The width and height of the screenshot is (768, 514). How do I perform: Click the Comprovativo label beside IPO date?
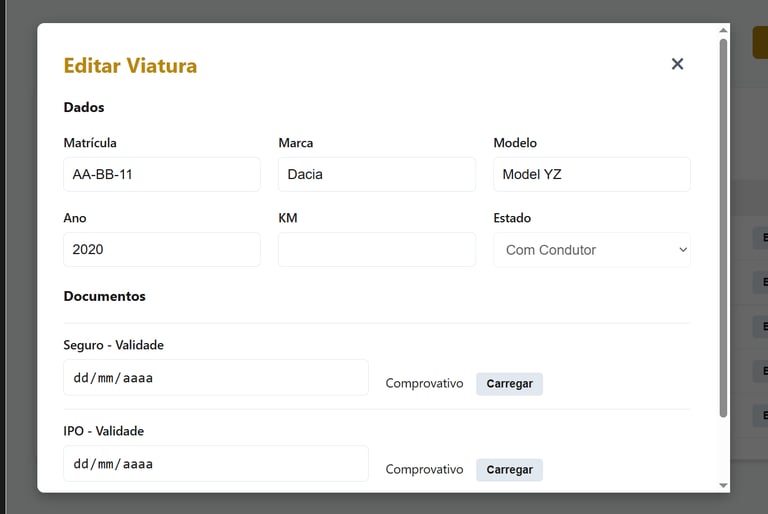(424, 470)
